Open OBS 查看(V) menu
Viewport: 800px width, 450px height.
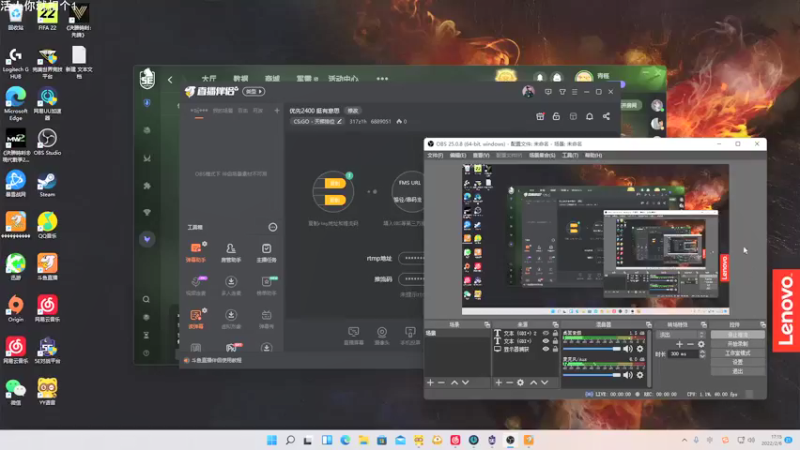[481, 155]
